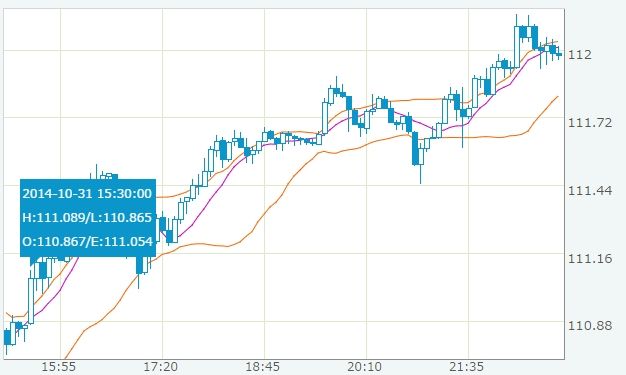Click the O:110.867/E:111.054 line in tooltip
This screenshot has width=626, height=375.
click(88, 242)
